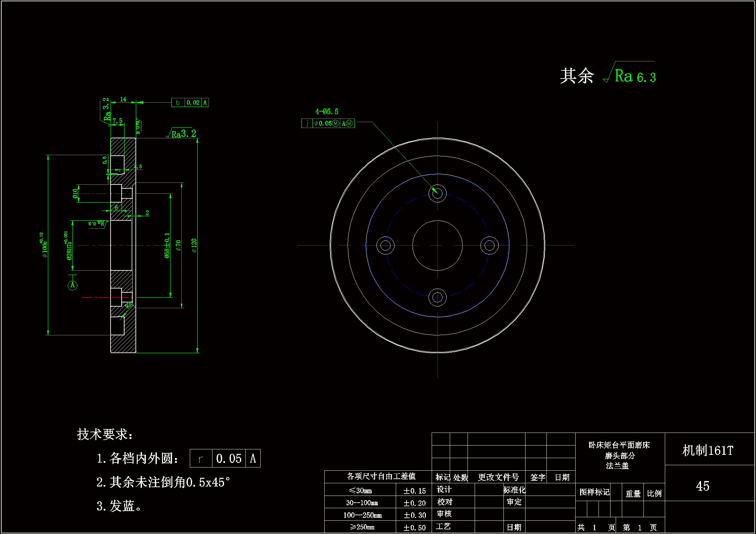756x534 pixels.
Task: Select the 14 width dimension at top
Action: [123, 99]
